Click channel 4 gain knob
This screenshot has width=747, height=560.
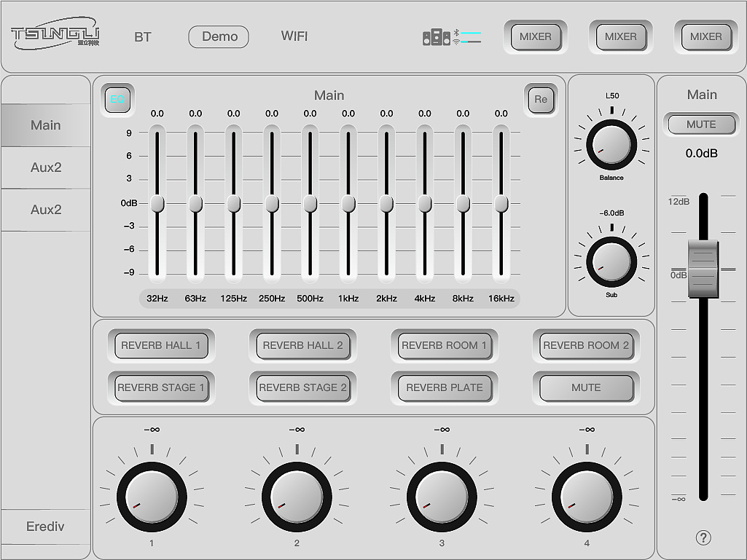pyautogui.click(x=587, y=497)
